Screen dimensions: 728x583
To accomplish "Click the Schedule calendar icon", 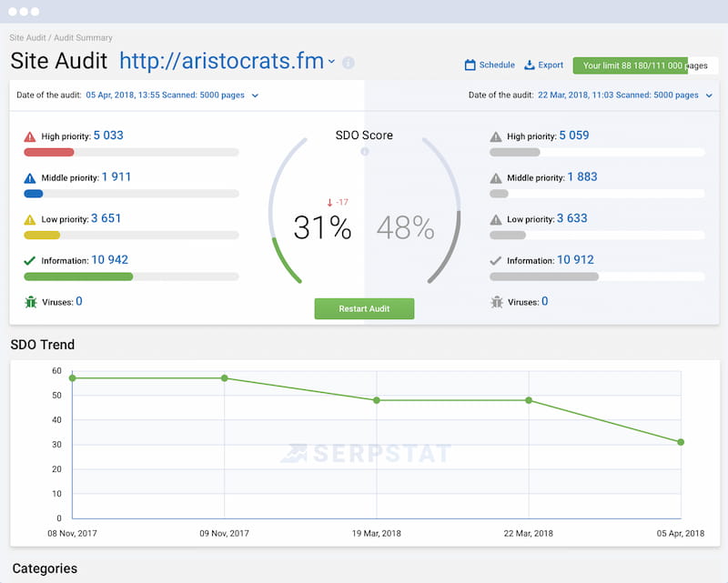I will click(470, 65).
